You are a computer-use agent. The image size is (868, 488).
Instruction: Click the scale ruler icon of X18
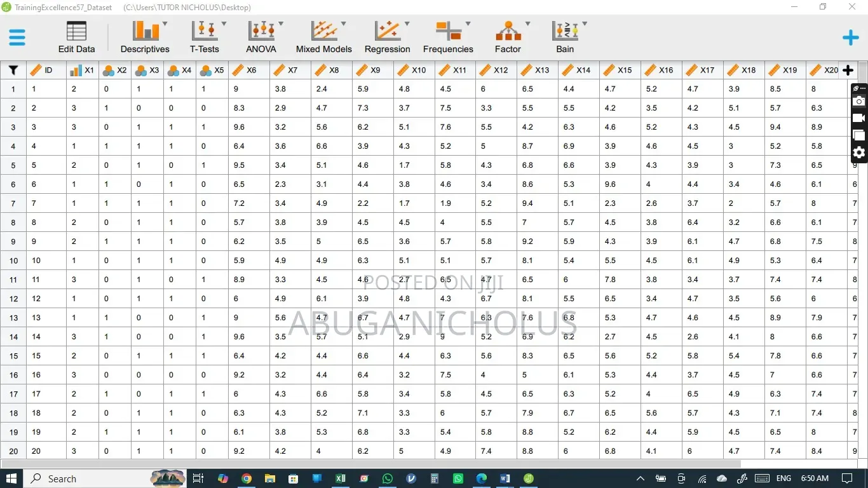point(733,70)
